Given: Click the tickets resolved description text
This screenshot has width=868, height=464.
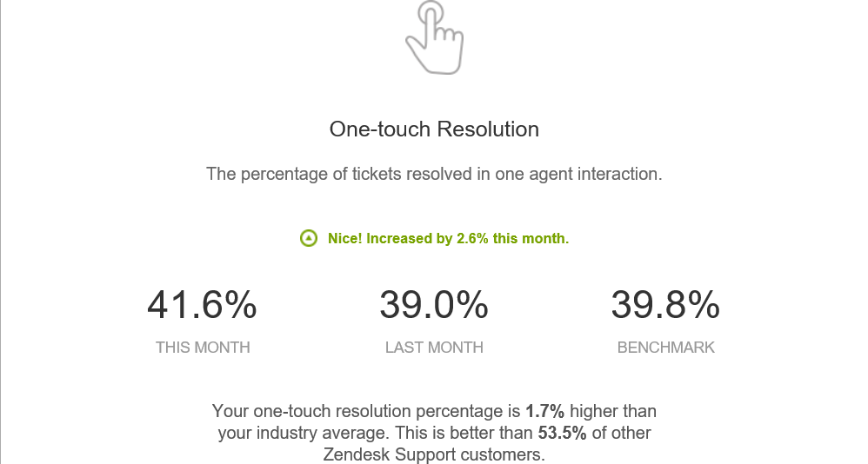Looking at the screenshot, I should coord(434,174).
